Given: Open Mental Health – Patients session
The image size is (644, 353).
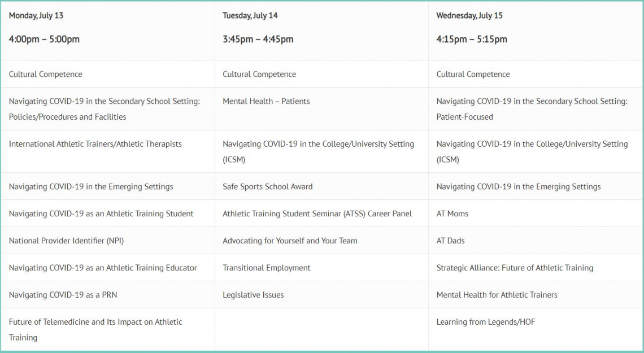Looking at the screenshot, I should click(266, 102).
